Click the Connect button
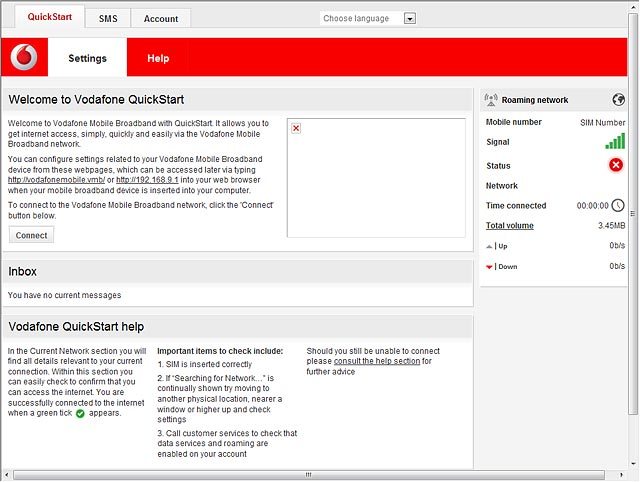Screen dimensions: 640x482 click(31, 235)
